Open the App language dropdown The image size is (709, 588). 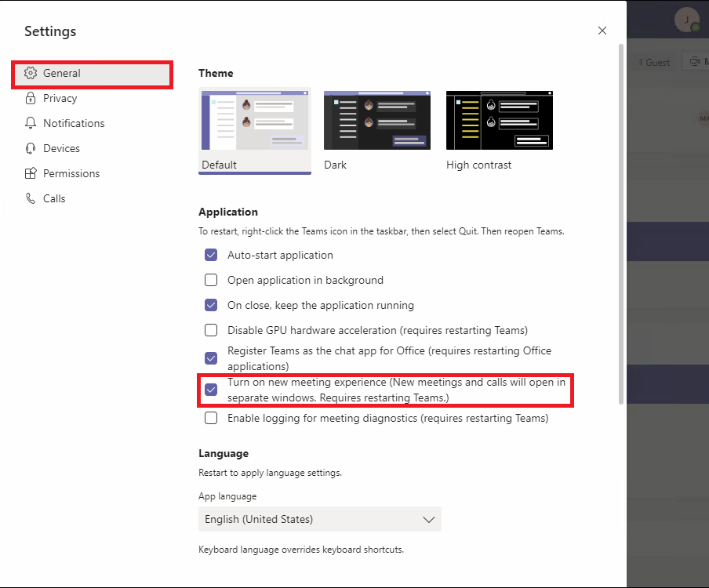(x=320, y=519)
